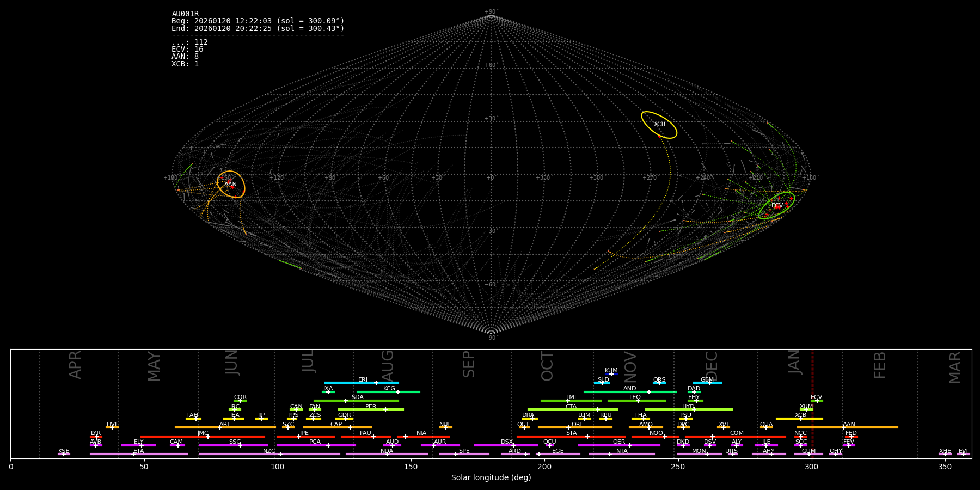This screenshot has width=980, height=490.
Task: Click the '...: 112' sporadic count line
Action: pyautogui.click(x=189, y=42)
